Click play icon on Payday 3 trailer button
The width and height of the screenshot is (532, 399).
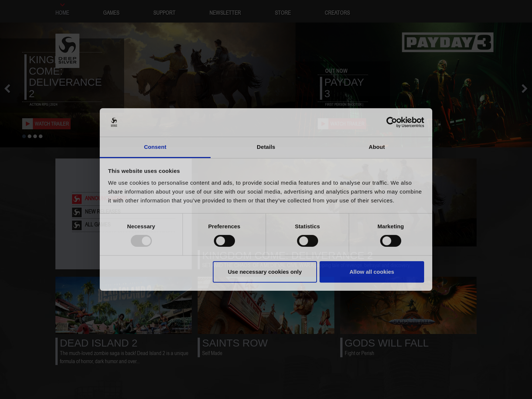[x=323, y=124]
